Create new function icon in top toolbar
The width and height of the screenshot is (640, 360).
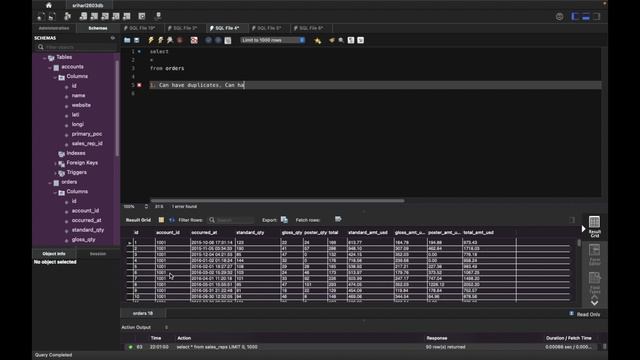(127, 16)
